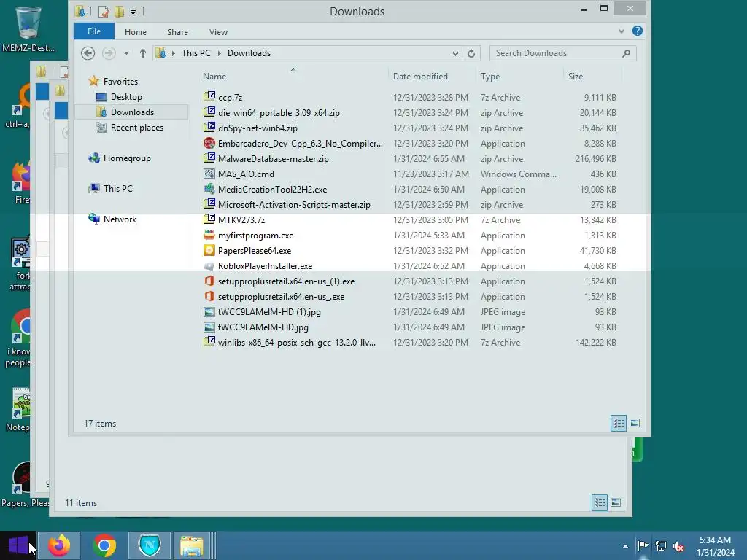Select setupproplusretail.x64.en-us_(1).exe Office icon
The width and height of the screenshot is (747, 560).
point(209,281)
